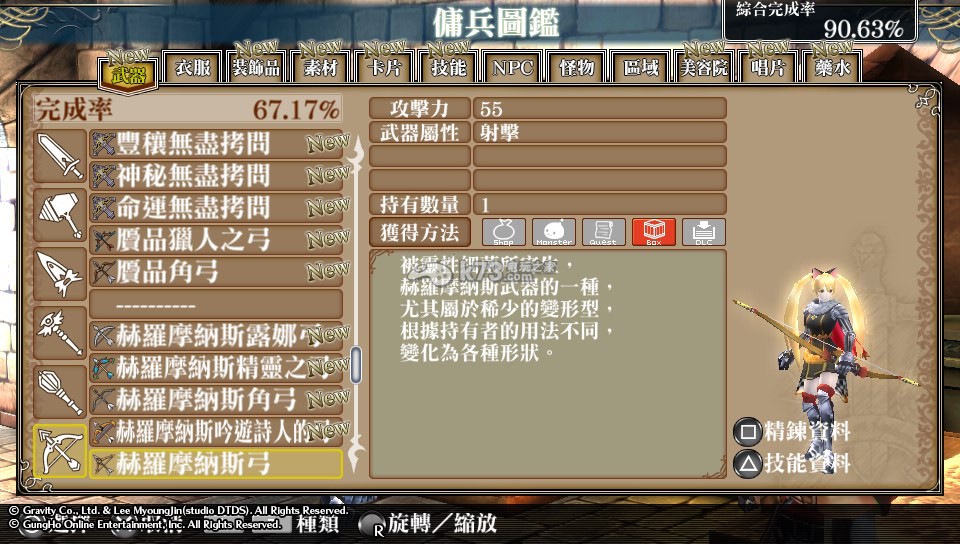Select the bow weapon category icon
This screenshot has width=960, height=544.
(60, 451)
